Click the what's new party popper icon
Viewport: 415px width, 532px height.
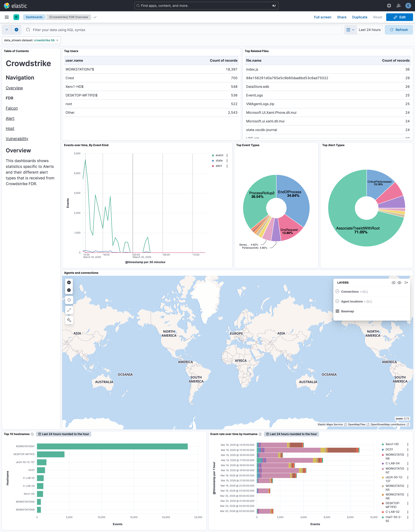tap(398, 5)
